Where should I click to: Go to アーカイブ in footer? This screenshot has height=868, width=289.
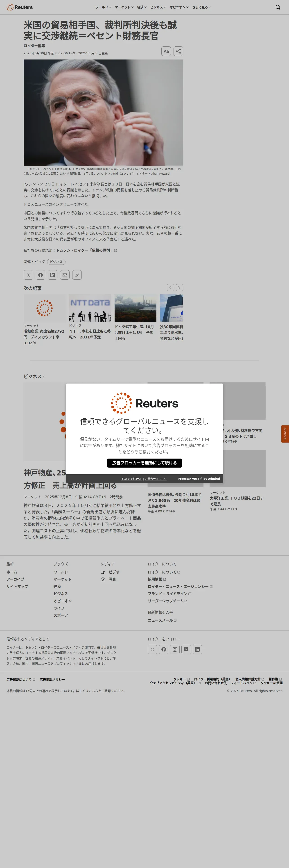click(15, 579)
